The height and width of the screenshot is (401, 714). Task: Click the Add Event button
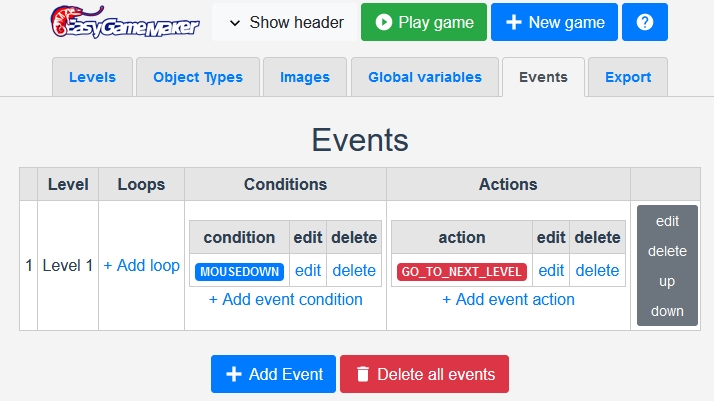[x=273, y=374]
